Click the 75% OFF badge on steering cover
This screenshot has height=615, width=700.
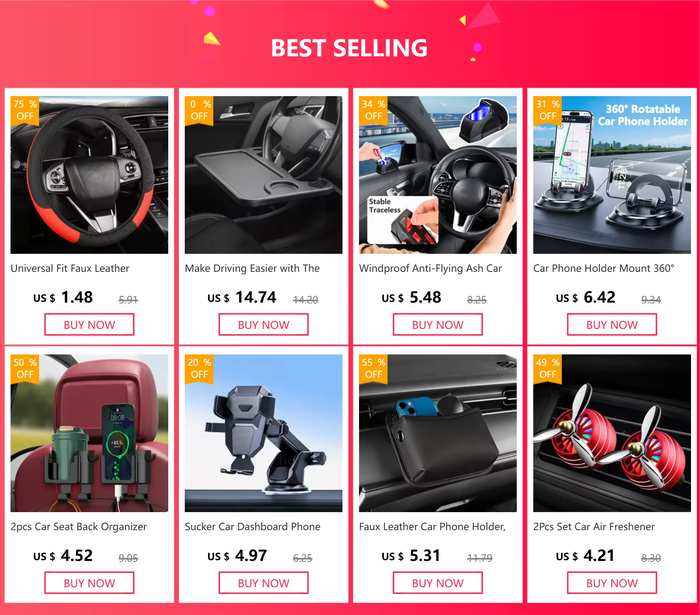(x=25, y=110)
